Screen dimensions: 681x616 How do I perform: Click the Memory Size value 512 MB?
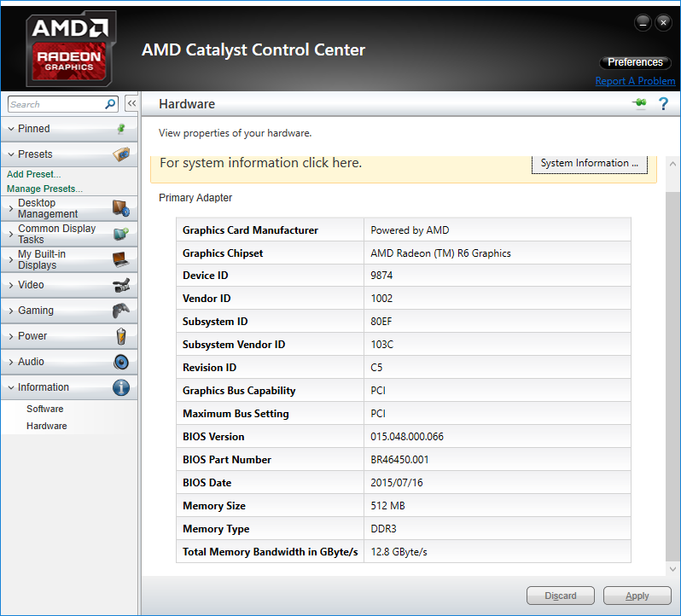point(387,505)
